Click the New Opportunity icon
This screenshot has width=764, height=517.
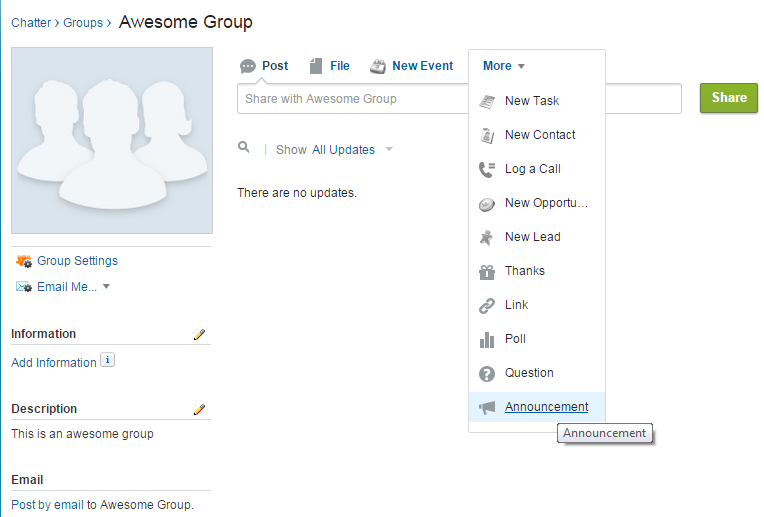[487, 204]
